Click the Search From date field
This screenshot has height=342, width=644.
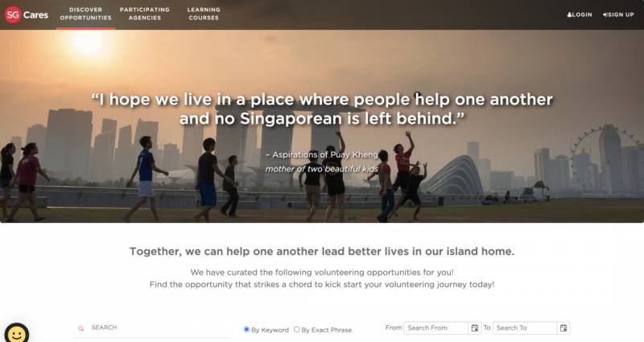click(x=436, y=328)
